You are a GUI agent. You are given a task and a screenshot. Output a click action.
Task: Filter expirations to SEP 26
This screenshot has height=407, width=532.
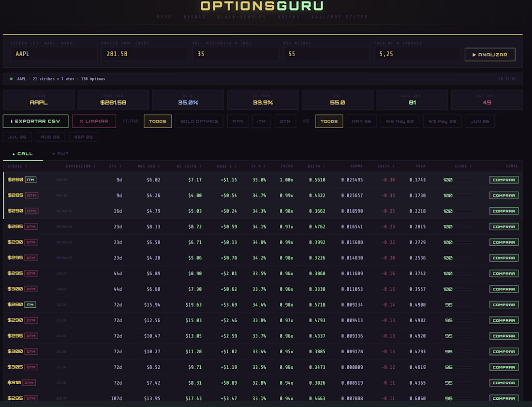click(84, 137)
